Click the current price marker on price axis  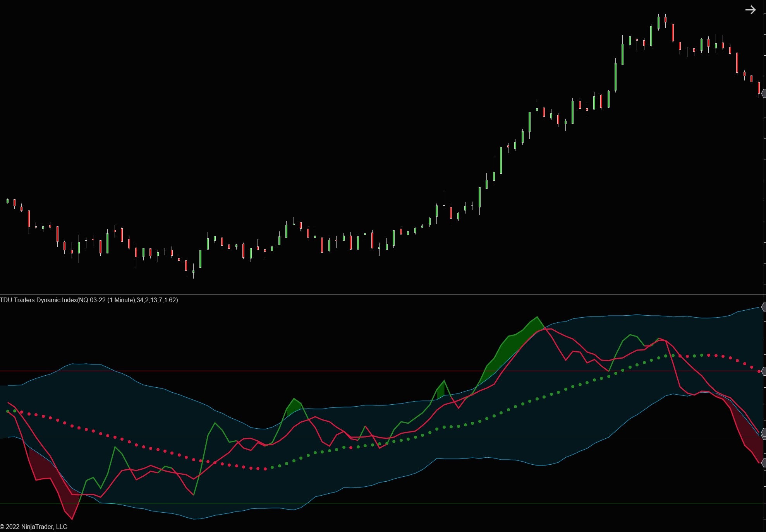click(764, 93)
